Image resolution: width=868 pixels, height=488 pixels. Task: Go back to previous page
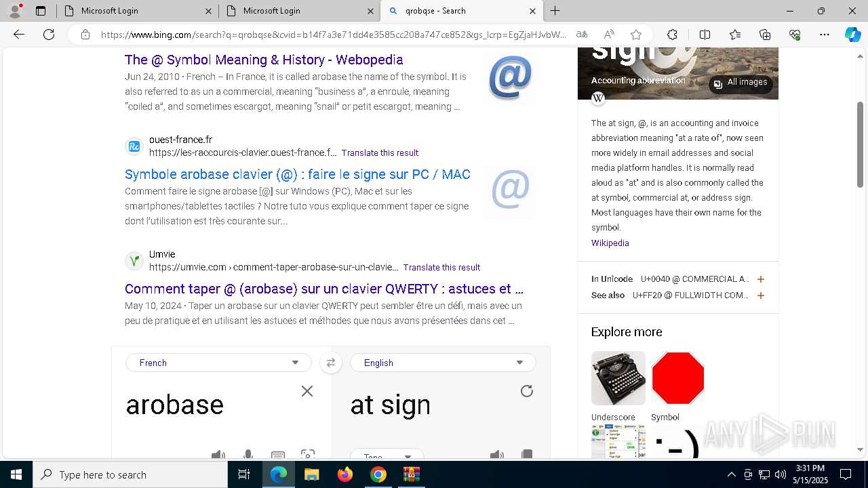coord(19,35)
